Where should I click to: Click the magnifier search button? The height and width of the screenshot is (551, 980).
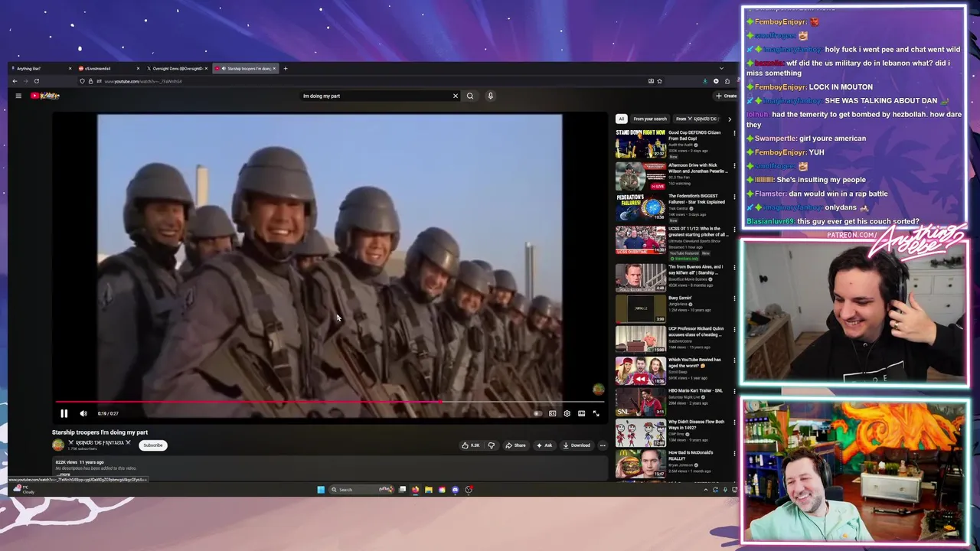470,96
